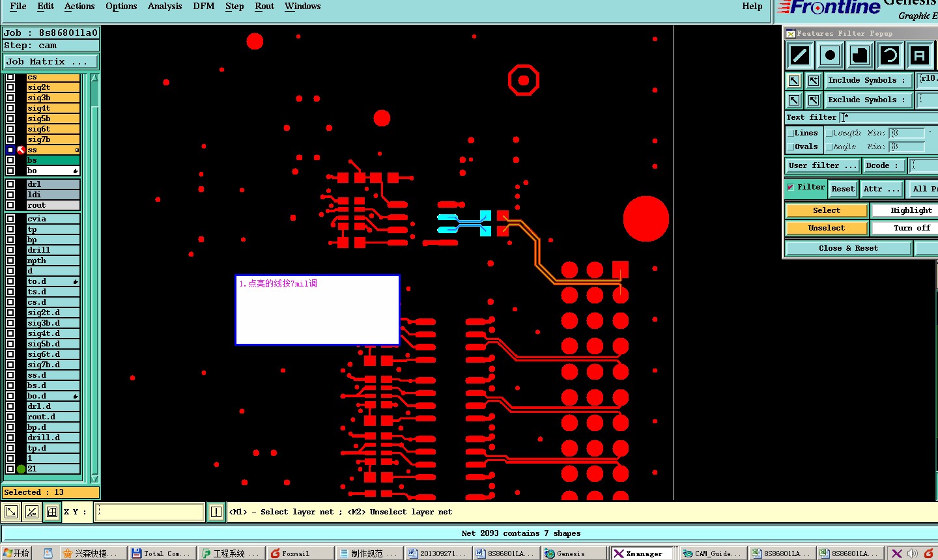Open the Actions menu
The image size is (938, 560).
point(79,7)
